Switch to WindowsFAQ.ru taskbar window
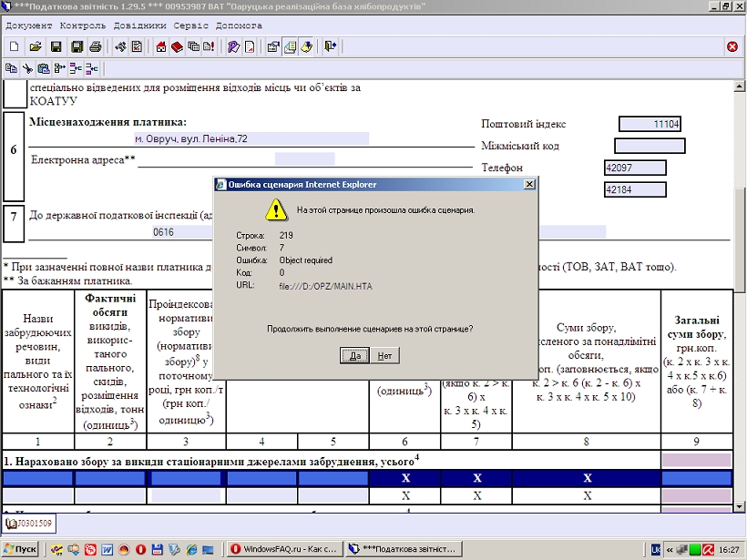The height and width of the screenshot is (560, 747). (283, 549)
